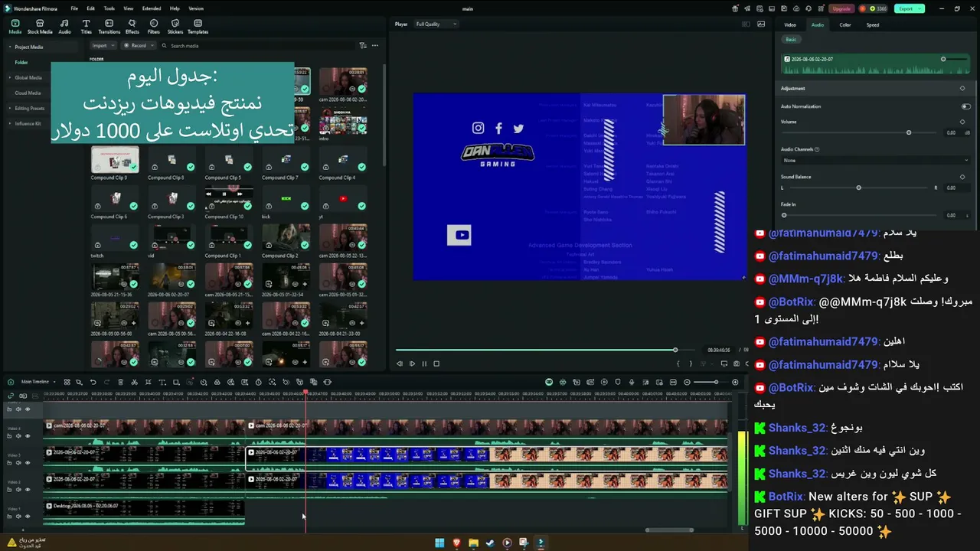Click the Volume keyframe diamond icon
Screen dimensions: 980x551
(962, 122)
